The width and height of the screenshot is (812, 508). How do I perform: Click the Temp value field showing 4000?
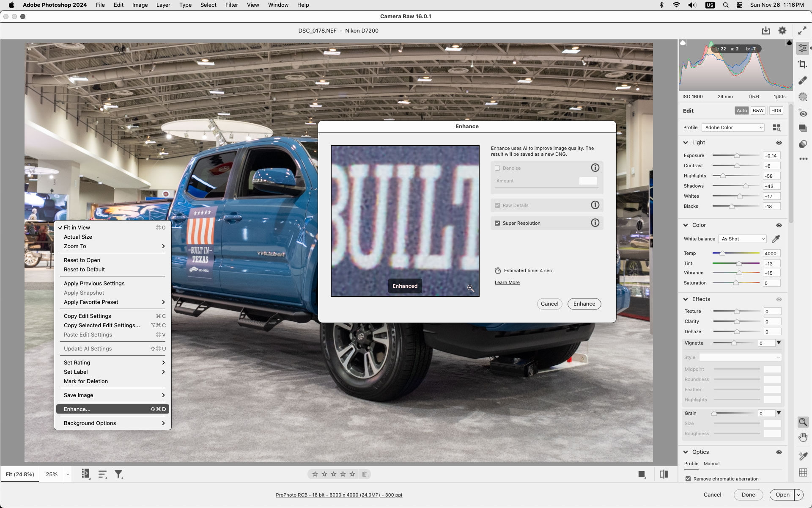pyautogui.click(x=771, y=253)
